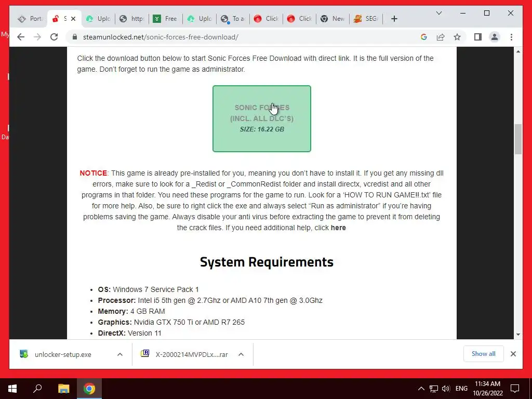Open the Chrome profile avatar
This screenshot has width=532, height=399.
[495, 37]
